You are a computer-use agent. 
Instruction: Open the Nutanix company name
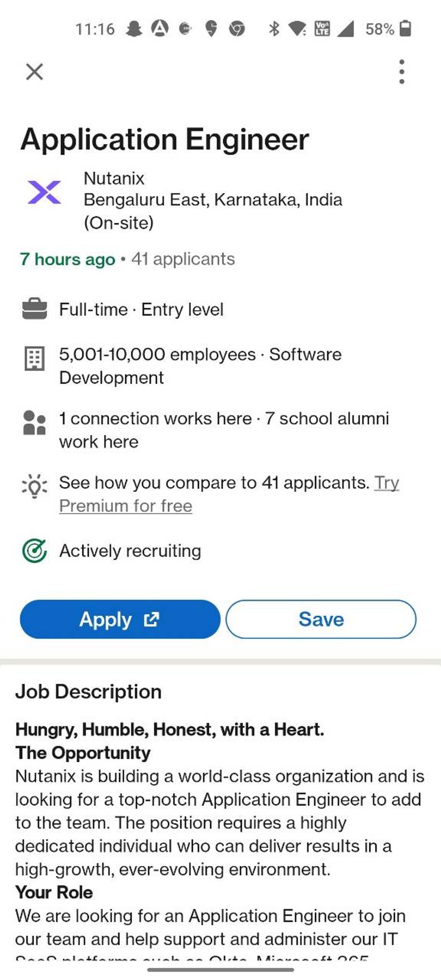(x=114, y=178)
